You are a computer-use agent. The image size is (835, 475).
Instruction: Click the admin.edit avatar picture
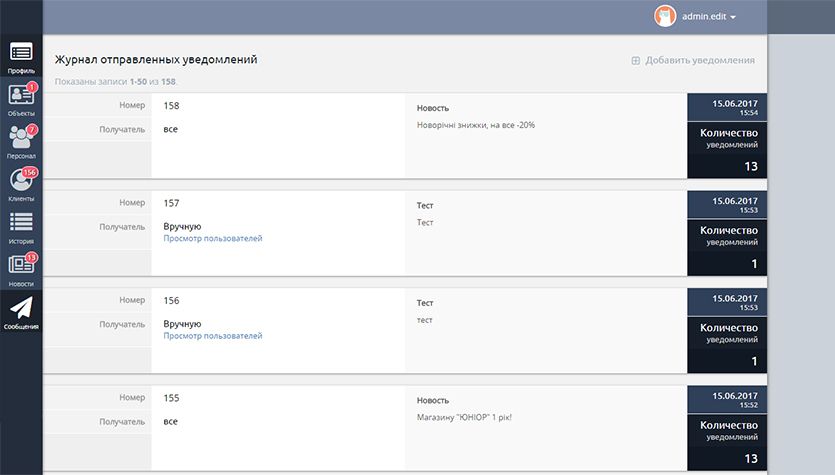pyautogui.click(x=665, y=16)
